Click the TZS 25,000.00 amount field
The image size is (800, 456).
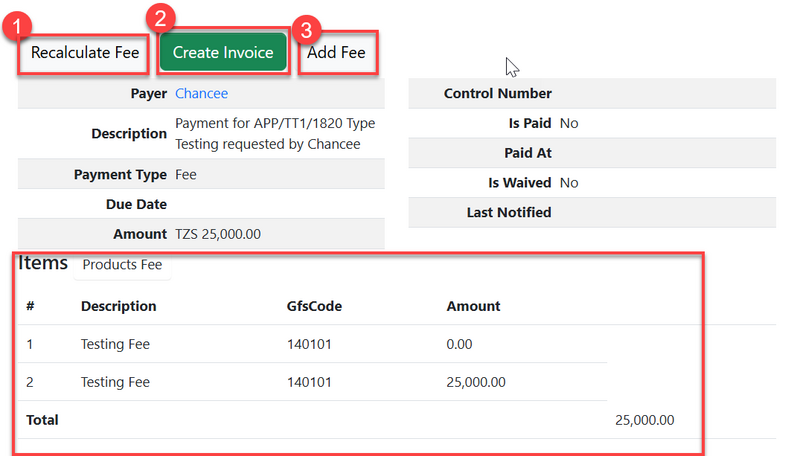pos(218,234)
